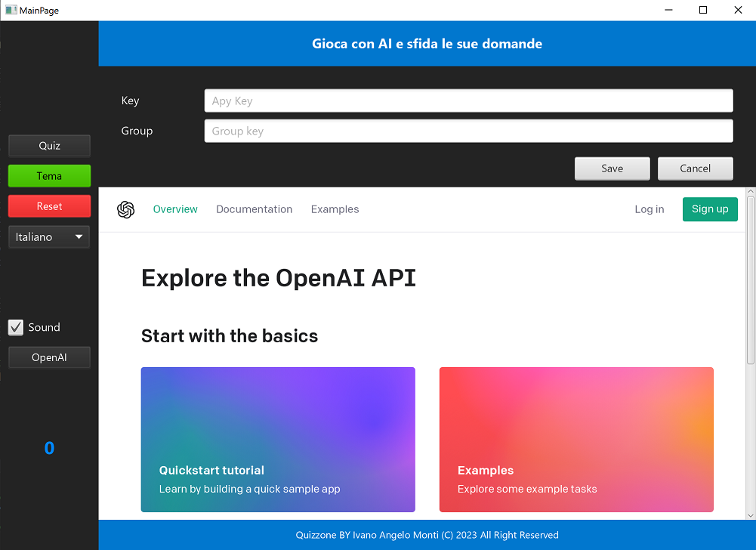Image resolution: width=756 pixels, height=550 pixels.
Task: Click the Key field label
Action: (130, 100)
